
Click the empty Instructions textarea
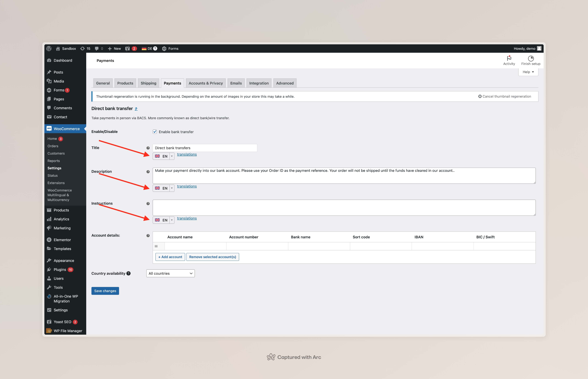coord(344,208)
